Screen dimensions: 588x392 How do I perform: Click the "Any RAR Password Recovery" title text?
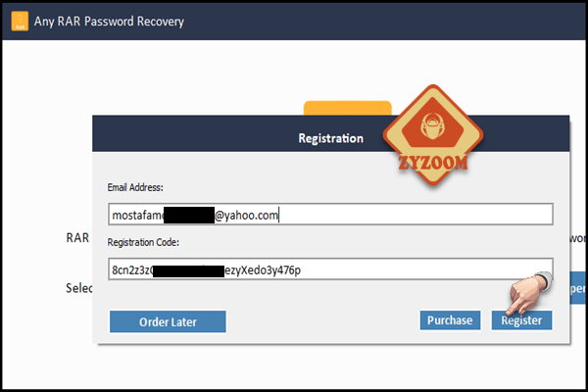(x=109, y=22)
